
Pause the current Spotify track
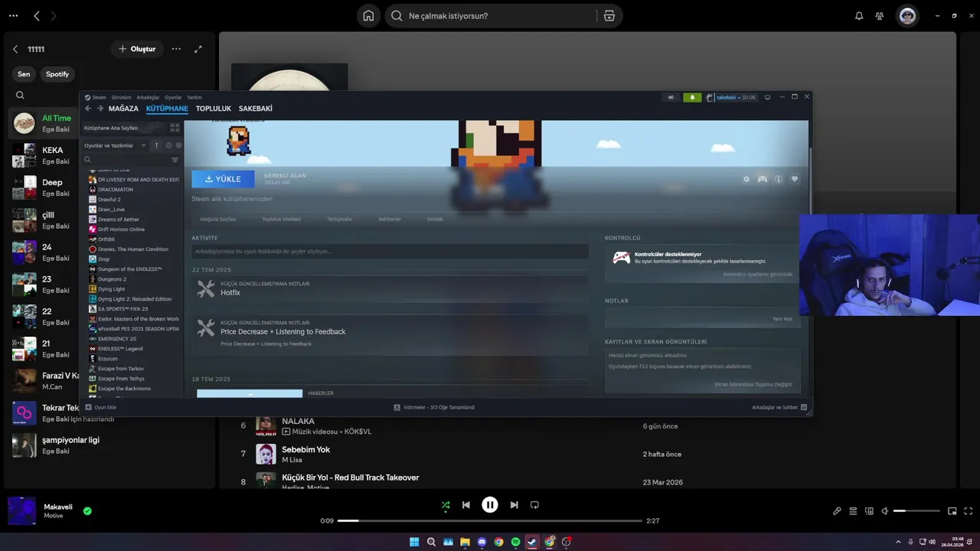pyautogui.click(x=490, y=505)
